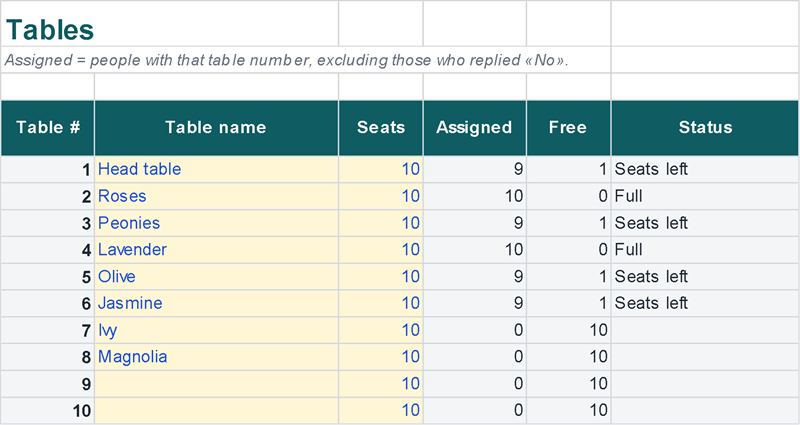Select the empty Status cell for Magnolia
This screenshot has width=800, height=425.
(705, 357)
